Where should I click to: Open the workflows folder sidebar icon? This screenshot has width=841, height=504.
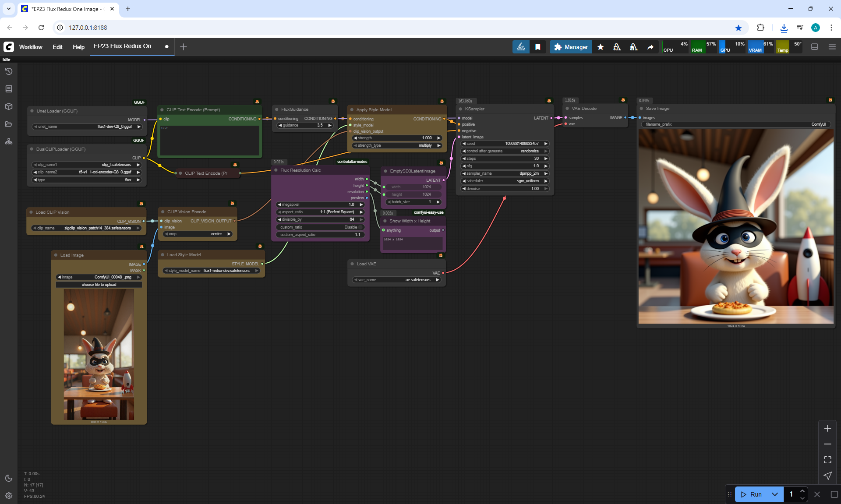pos(9,124)
